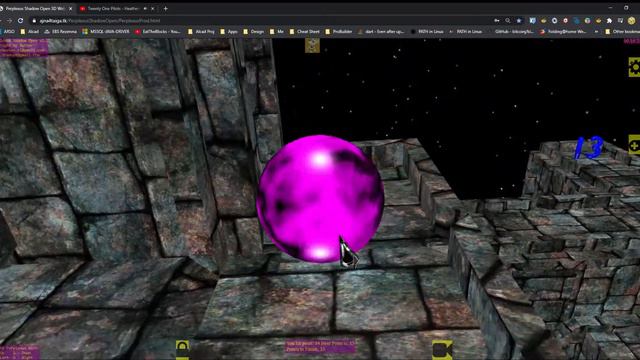The image size is (640, 360).
Task: Click the blue number 13 marker
Action: 588,147
